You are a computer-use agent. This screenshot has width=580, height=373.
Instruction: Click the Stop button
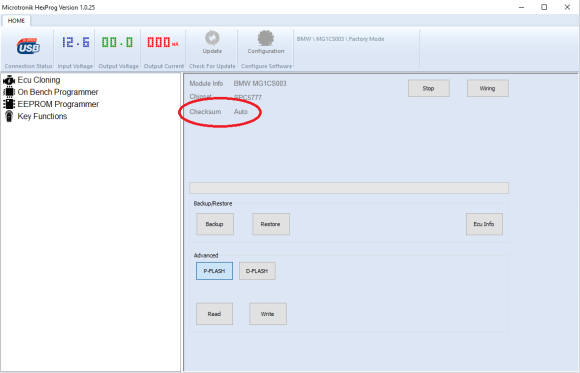(x=429, y=88)
